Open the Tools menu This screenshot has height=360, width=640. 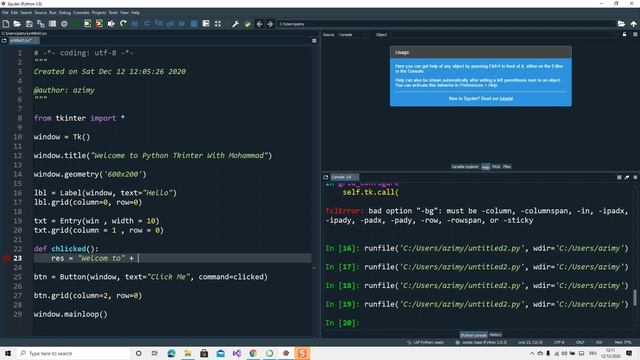point(113,13)
